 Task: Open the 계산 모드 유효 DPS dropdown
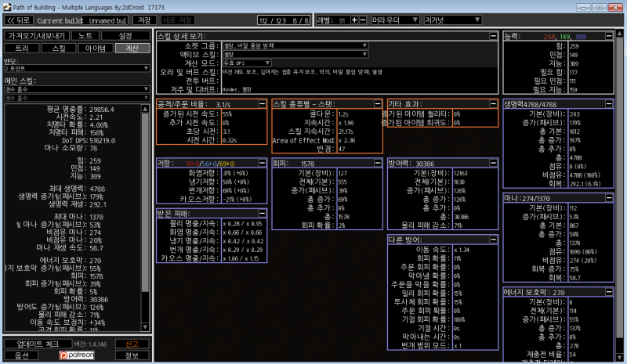pyautogui.click(x=247, y=63)
